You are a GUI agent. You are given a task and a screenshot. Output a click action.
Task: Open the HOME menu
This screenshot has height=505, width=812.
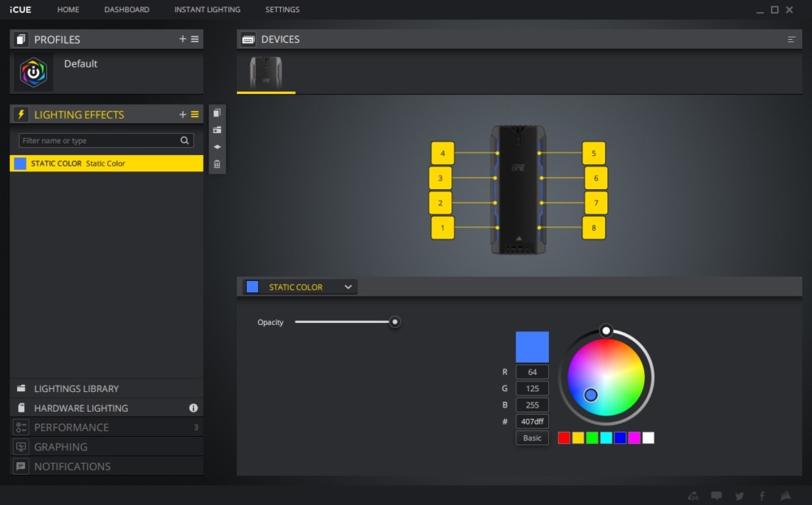tap(68, 9)
